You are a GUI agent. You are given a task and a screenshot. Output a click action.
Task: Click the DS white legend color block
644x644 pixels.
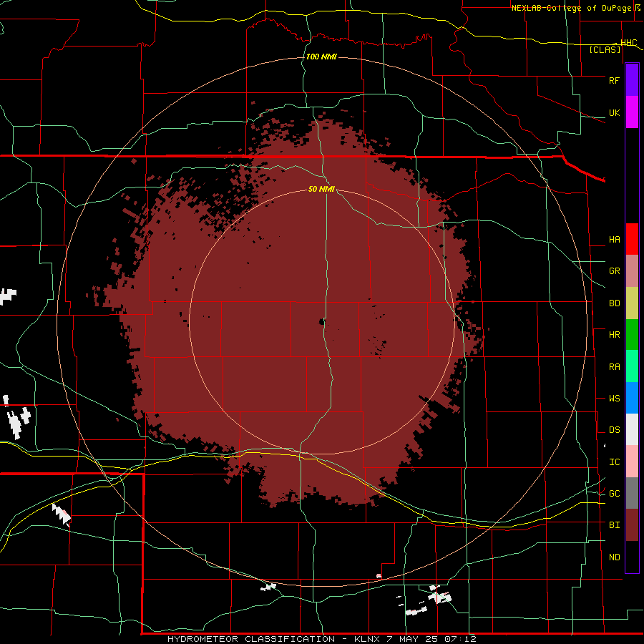(632, 429)
